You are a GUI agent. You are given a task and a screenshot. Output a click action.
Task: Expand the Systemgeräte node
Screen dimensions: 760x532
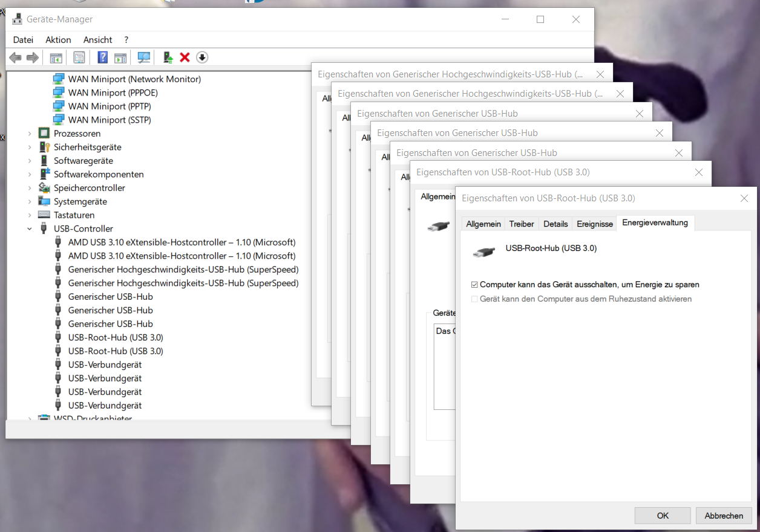click(30, 201)
